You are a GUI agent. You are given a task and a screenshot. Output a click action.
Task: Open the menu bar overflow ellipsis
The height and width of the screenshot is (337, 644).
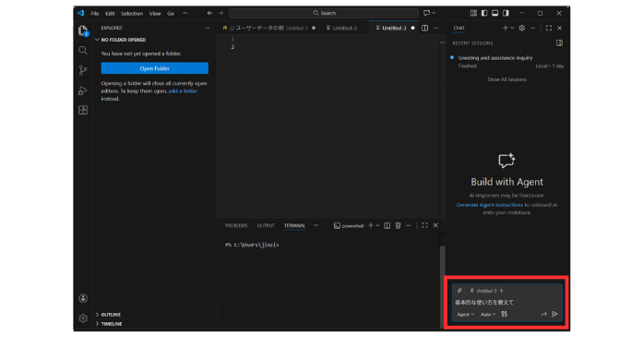(x=185, y=13)
